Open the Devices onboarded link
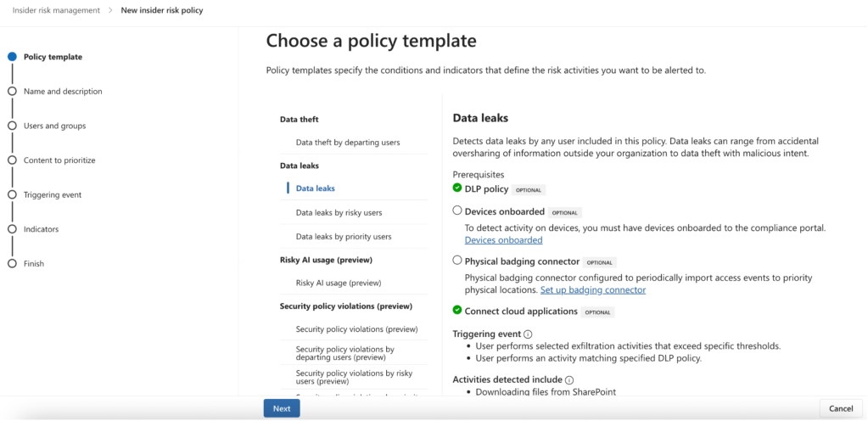The height and width of the screenshot is (421, 868). (503, 240)
